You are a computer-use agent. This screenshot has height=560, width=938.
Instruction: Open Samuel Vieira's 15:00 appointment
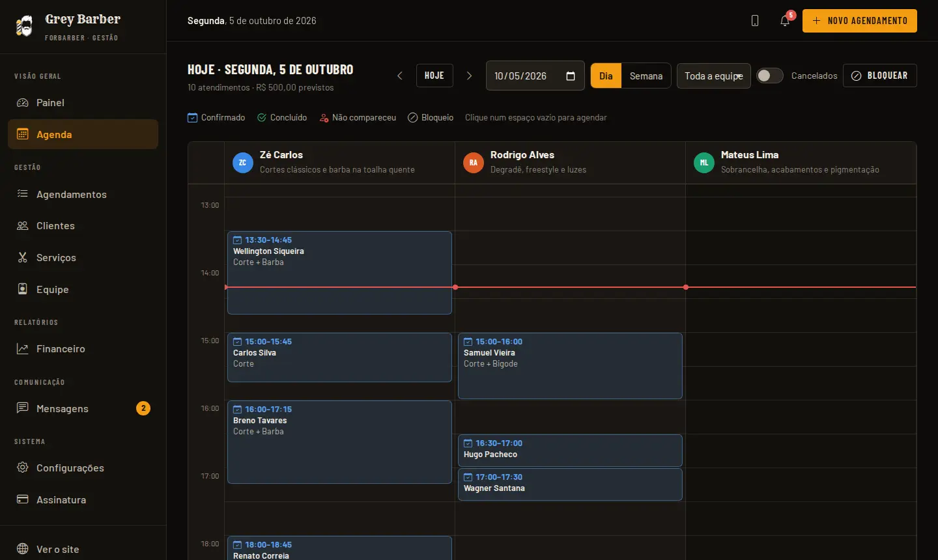[570, 366]
